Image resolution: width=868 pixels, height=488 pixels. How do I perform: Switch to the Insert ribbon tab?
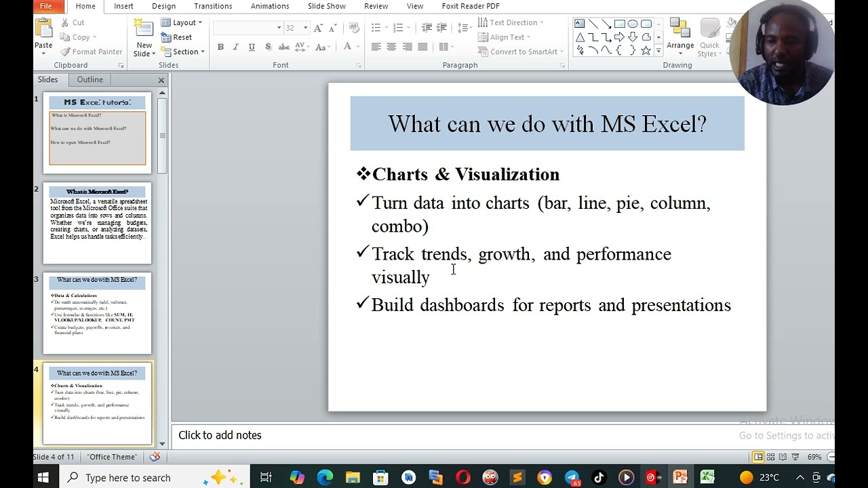[x=123, y=6]
